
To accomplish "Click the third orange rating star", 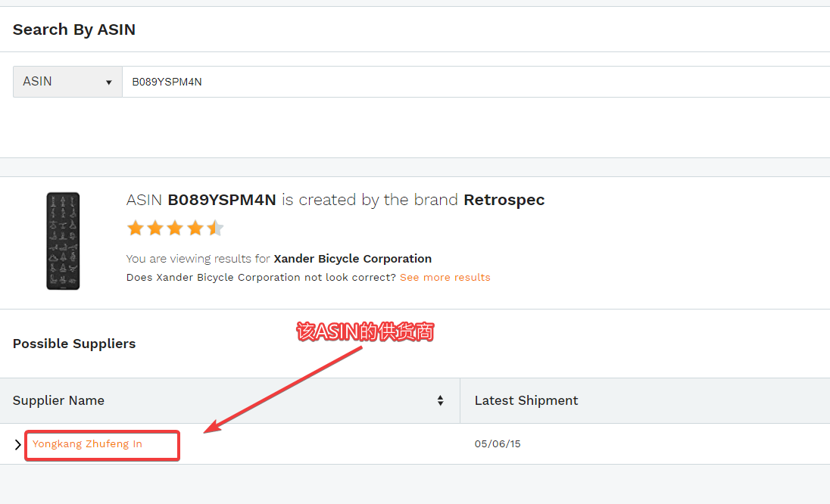I will pyautogui.click(x=176, y=228).
